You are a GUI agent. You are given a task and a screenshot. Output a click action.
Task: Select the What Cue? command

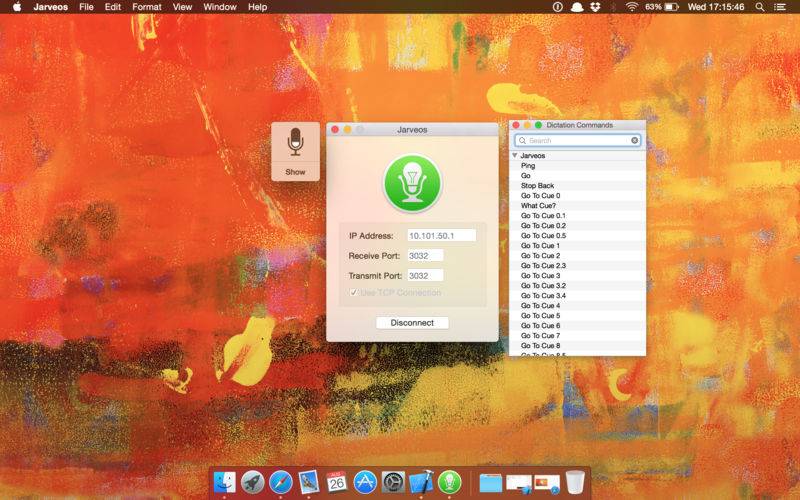539,206
